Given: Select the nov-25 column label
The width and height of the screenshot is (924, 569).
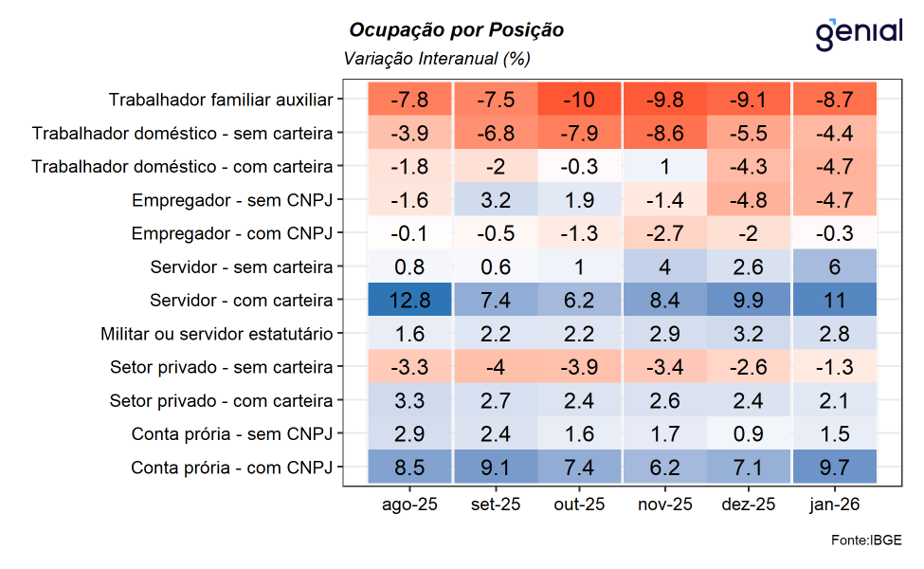Looking at the screenshot, I should tap(664, 505).
